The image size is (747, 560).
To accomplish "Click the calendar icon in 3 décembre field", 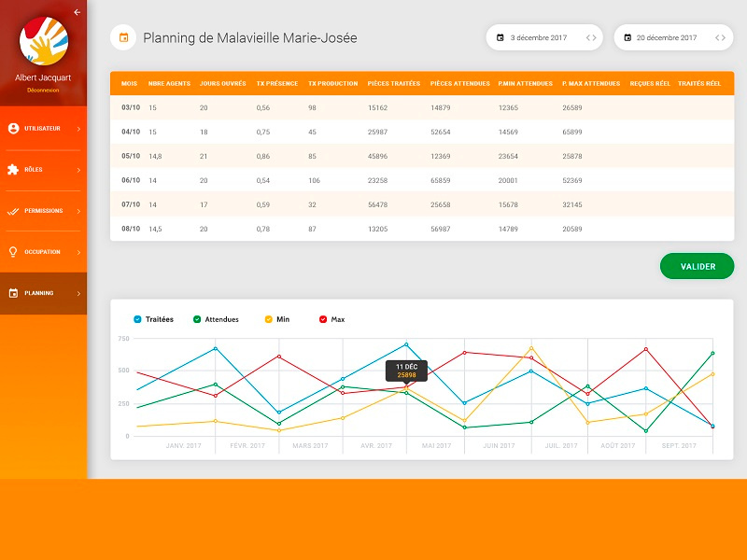I will click(x=500, y=38).
